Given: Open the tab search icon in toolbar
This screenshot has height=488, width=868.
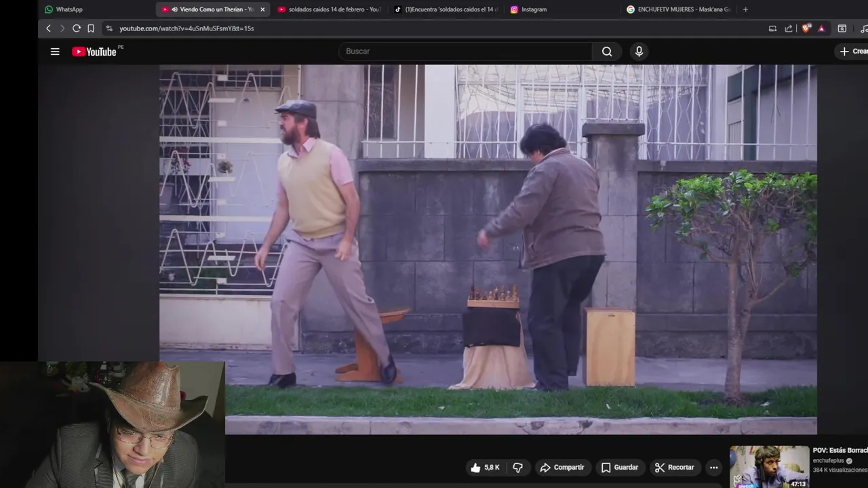Looking at the screenshot, I should tap(842, 28).
